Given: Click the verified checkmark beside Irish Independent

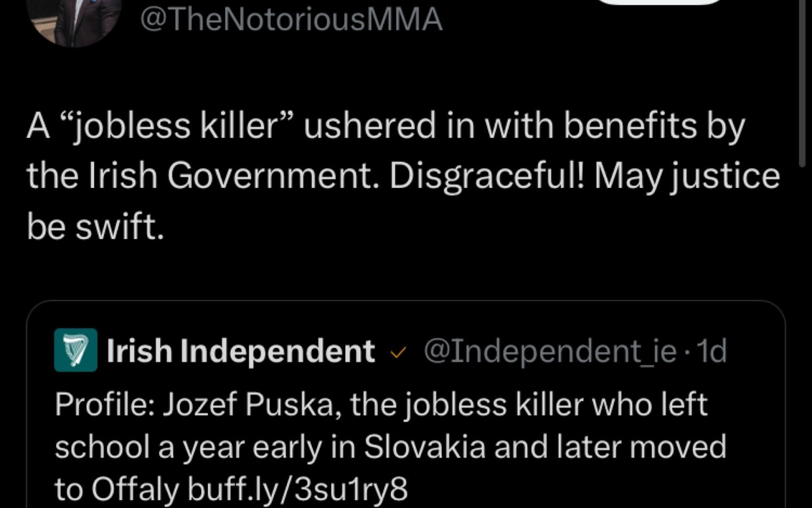Looking at the screenshot, I should [x=399, y=352].
